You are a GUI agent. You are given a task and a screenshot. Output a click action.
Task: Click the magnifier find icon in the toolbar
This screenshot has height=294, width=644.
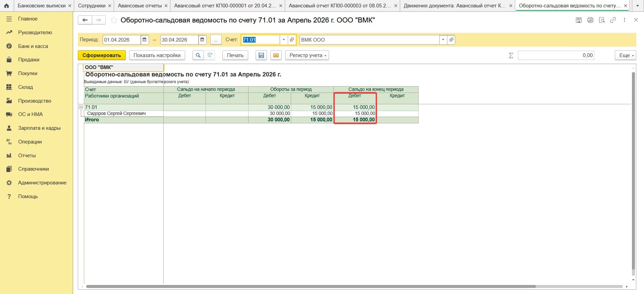tap(198, 55)
